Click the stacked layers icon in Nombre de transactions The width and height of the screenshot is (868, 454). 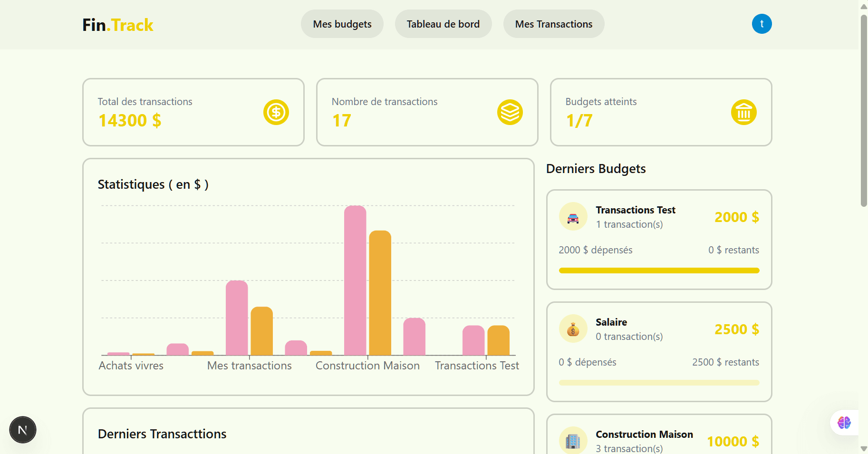(x=510, y=112)
